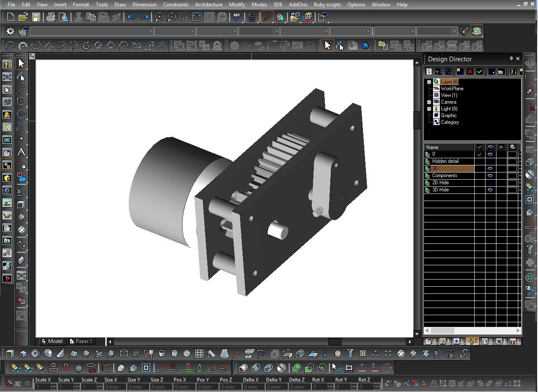Expand the Light (8) tree node

pyautogui.click(x=429, y=109)
